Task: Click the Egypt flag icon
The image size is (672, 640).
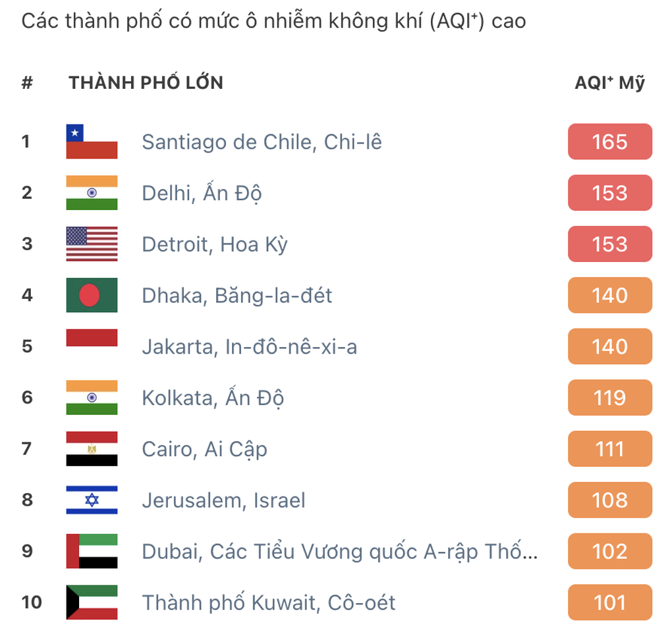Action: pos(92,448)
